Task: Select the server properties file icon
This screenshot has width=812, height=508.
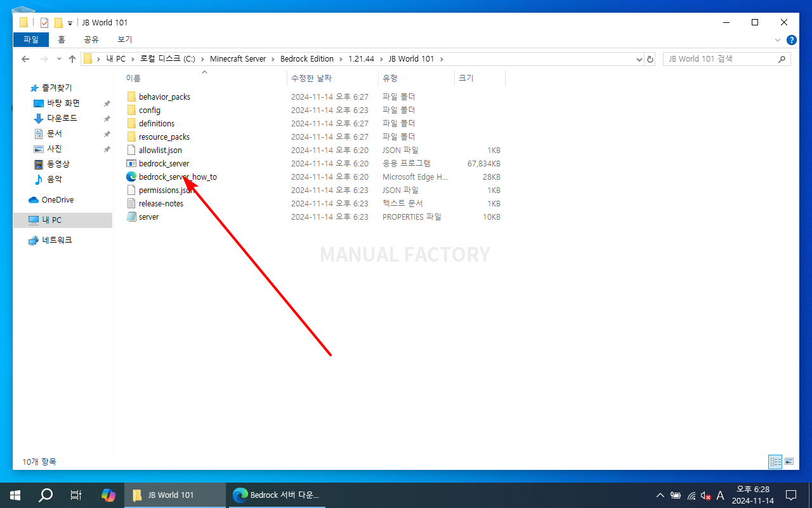Action: [131, 217]
